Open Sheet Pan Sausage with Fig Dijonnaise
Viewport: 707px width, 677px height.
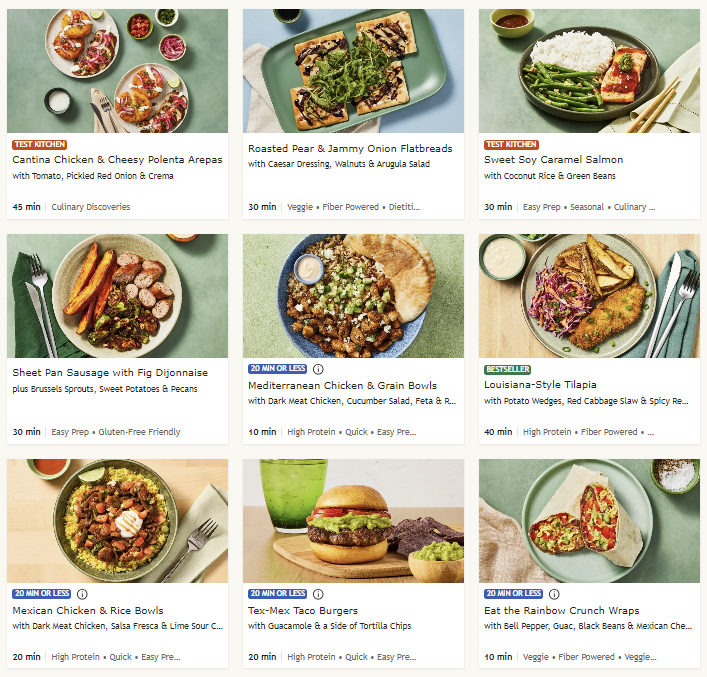click(x=110, y=373)
